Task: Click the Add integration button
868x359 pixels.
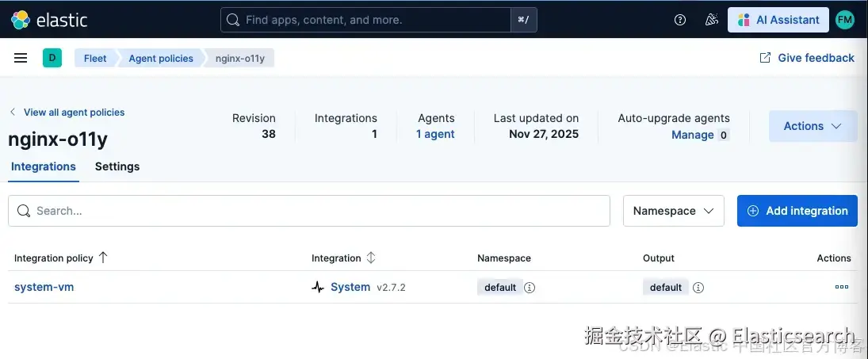Action: (x=797, y=211)
